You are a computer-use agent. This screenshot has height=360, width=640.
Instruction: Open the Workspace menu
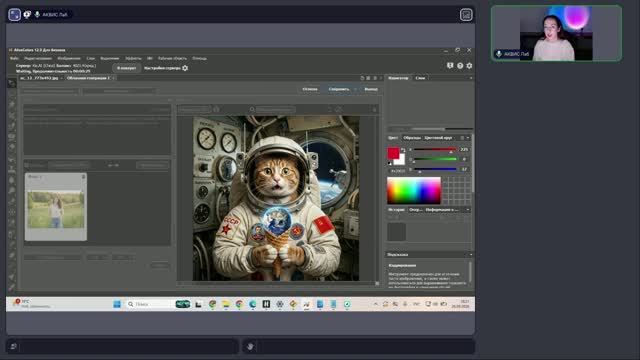(172, 58)
